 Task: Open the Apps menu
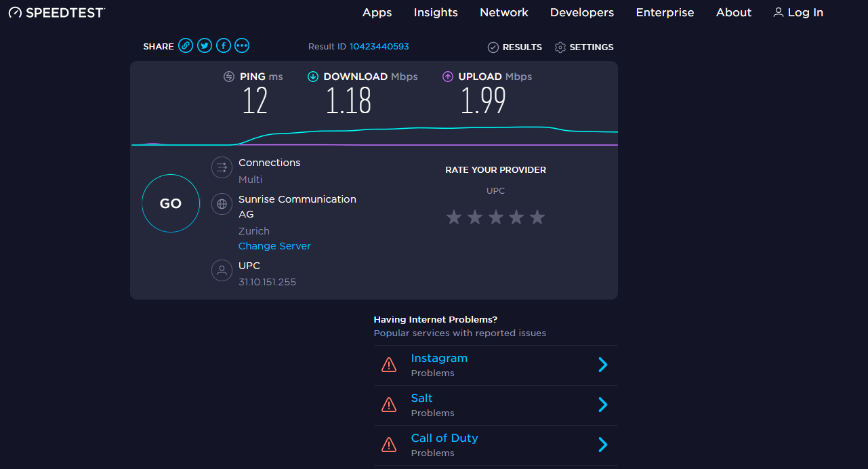pyautogui.click(x=377, y=13)
